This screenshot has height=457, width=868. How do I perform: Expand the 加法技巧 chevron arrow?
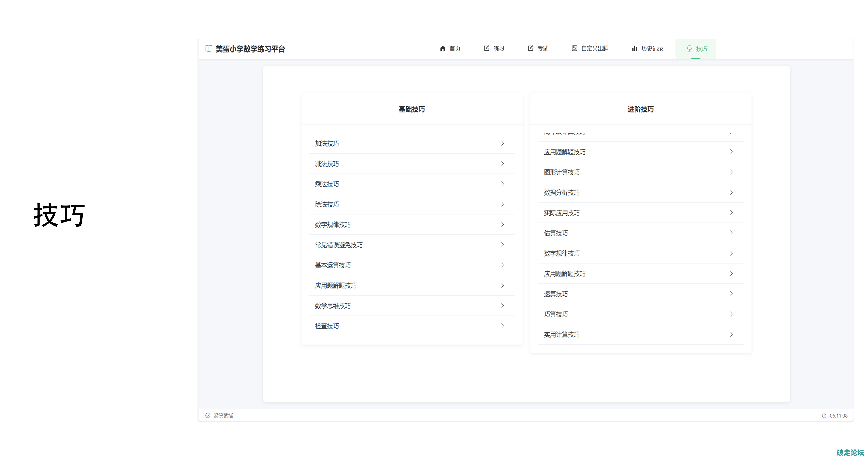pyautogui.click(x=502, y=143)
